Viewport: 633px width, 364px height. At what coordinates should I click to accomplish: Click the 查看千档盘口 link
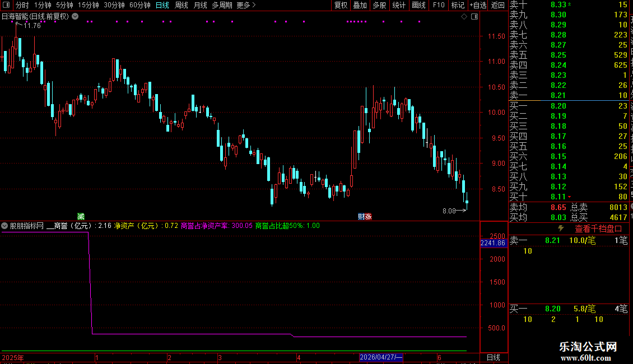[598, 229]
